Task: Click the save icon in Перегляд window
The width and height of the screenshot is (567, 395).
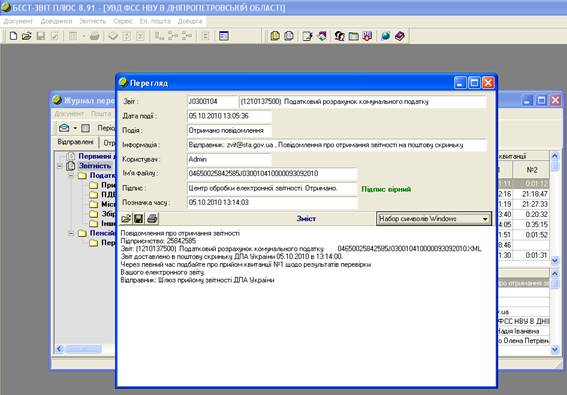Action: tap(138, 218)
